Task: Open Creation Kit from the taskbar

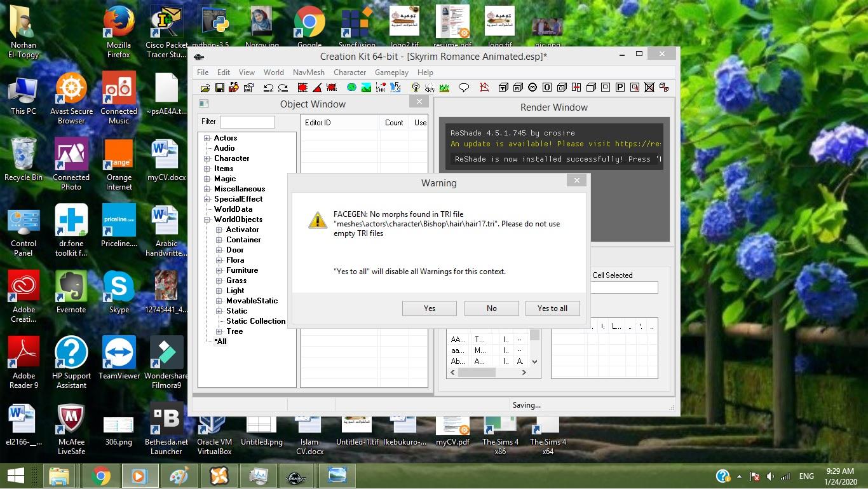Action: (x=296, y=476)
